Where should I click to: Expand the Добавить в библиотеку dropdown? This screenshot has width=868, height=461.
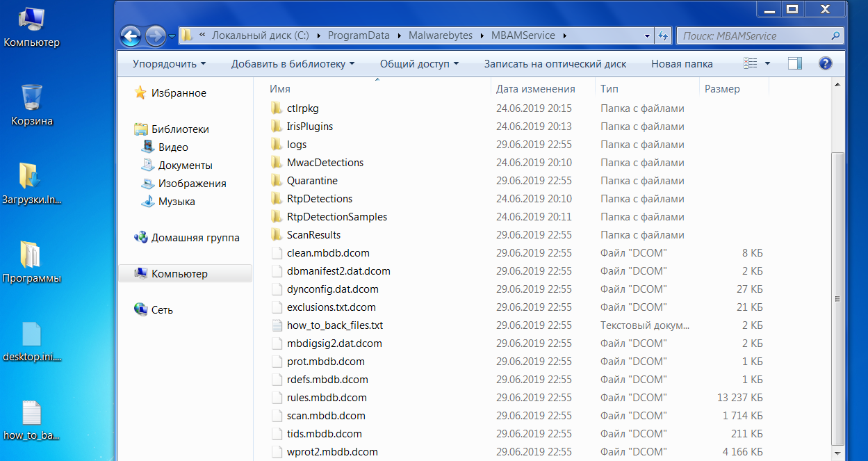(293, 64)
